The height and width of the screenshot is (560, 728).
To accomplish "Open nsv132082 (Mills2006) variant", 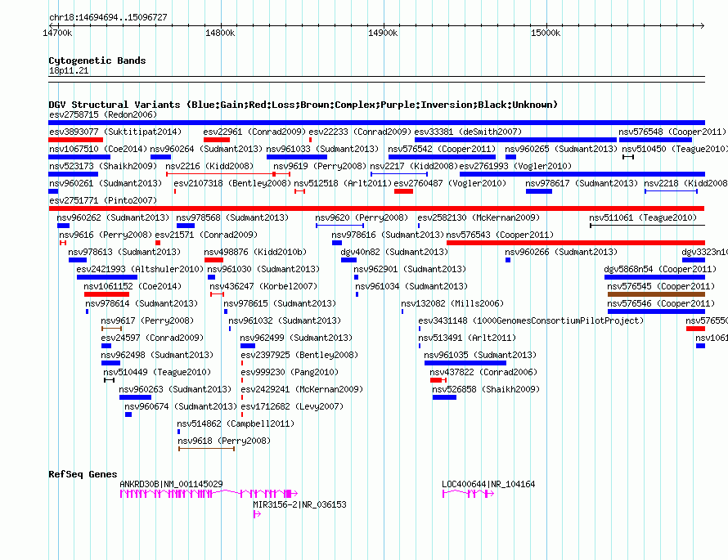I will click(452, 303).
